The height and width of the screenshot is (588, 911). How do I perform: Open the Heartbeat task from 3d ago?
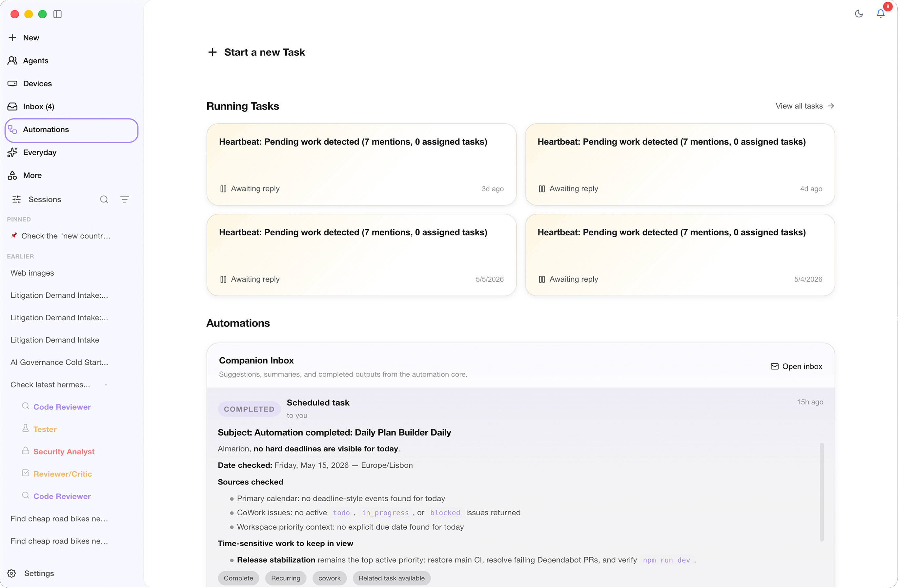click(361, 164)
